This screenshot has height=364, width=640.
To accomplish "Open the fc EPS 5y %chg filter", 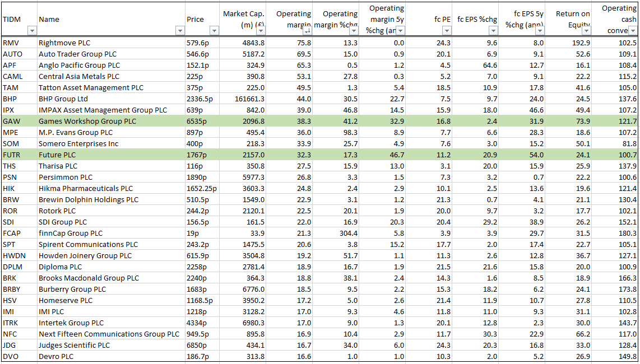I will (x=539, y=31).
